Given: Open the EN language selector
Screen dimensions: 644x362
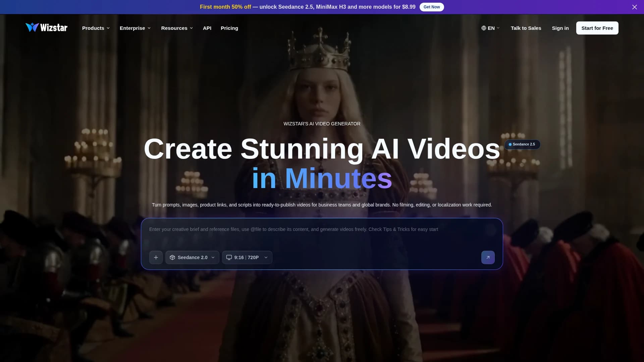Looking at the screenshot, I should point(490,28).
